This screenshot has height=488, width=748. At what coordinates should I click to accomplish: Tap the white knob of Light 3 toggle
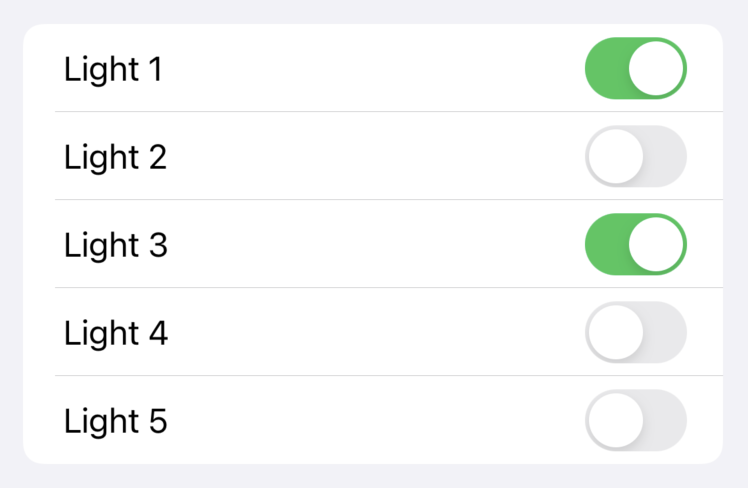pos(657,244)
